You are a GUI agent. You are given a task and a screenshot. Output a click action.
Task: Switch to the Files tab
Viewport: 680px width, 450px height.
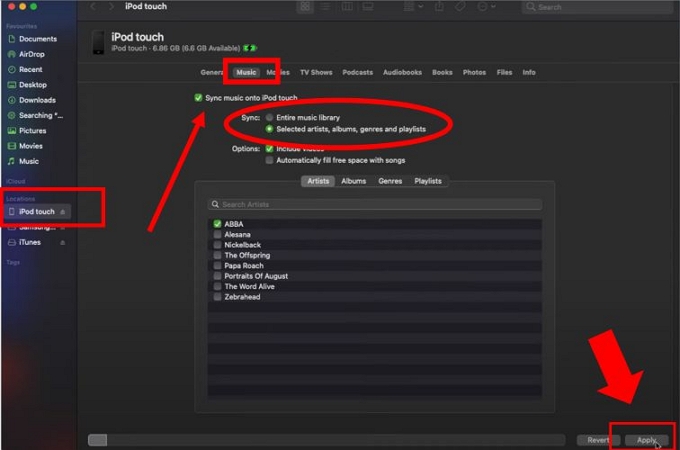pyautogui.click(x=504, y=72)
